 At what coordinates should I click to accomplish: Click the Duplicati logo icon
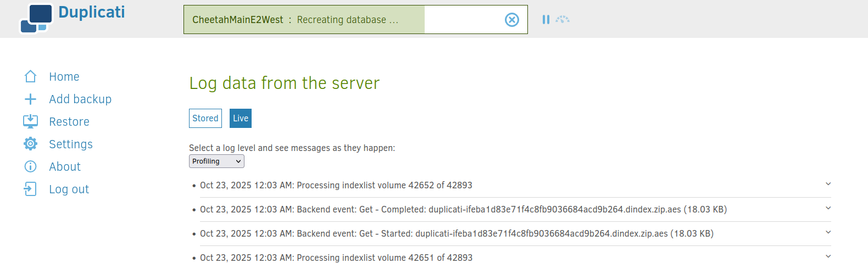(36, 19)
